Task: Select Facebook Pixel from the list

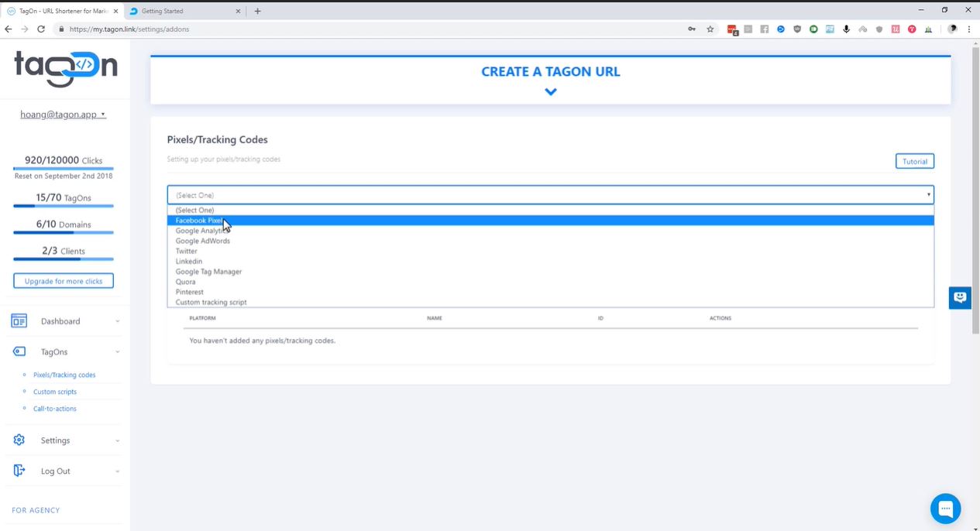Action: pos(551,221)
